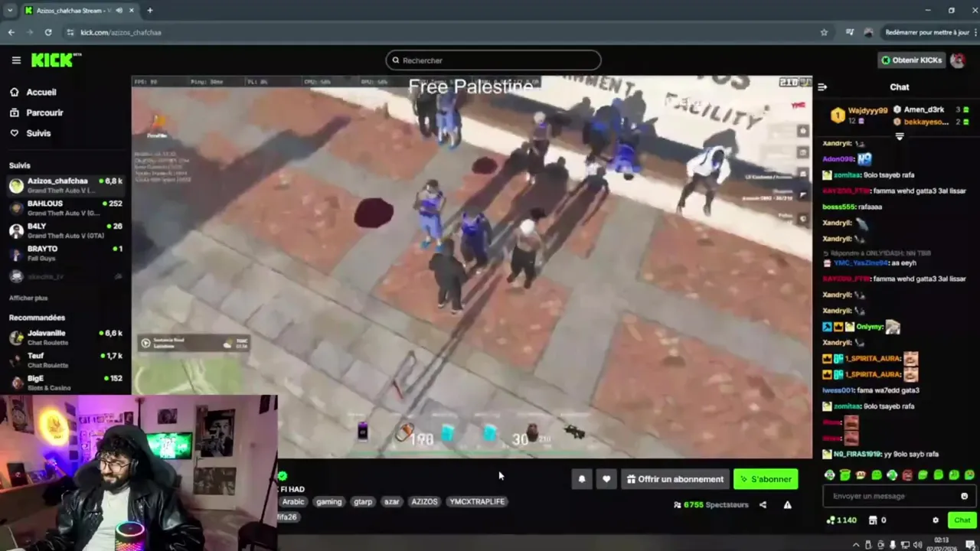
Task: Open the user profile avatar menu
Action: point(958,60)
